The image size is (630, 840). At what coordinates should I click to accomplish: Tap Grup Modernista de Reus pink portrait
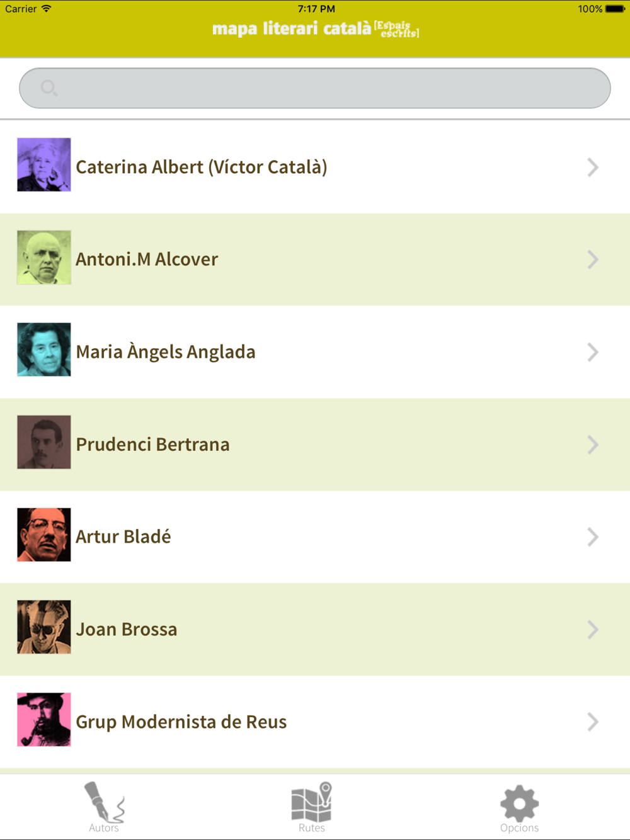44,720
